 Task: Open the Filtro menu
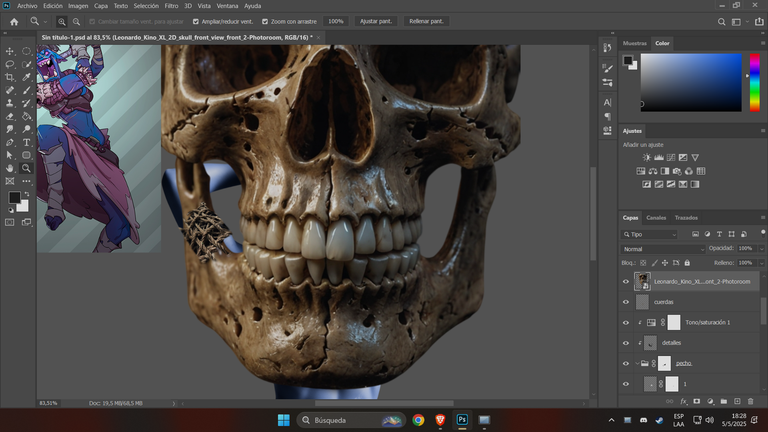(171, 6)
